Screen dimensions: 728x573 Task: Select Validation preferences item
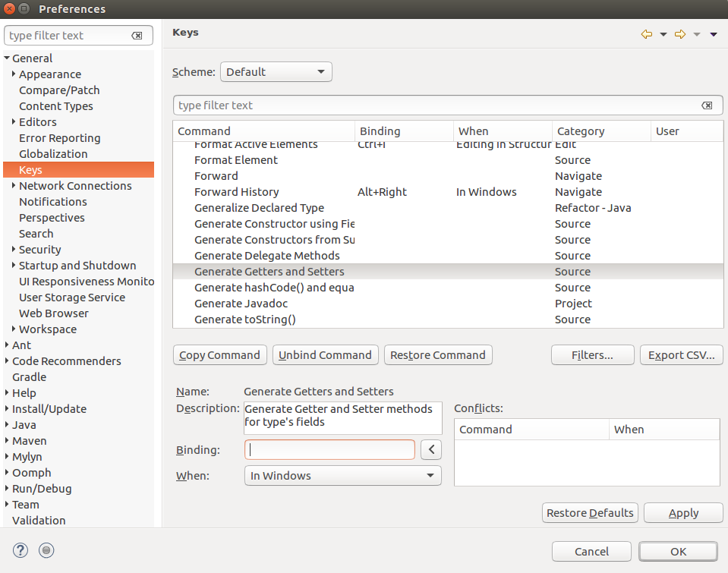pos(39,521)
